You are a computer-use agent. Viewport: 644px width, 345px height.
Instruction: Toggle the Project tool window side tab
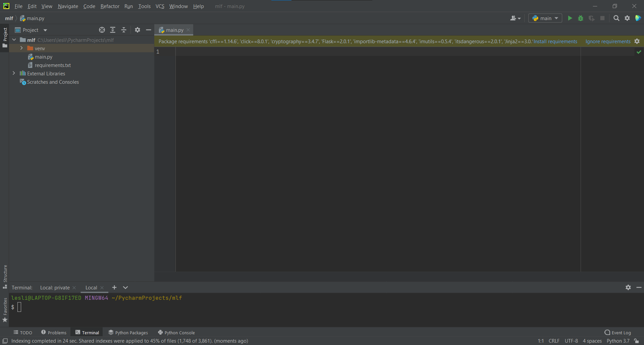[x=5, y=37]
